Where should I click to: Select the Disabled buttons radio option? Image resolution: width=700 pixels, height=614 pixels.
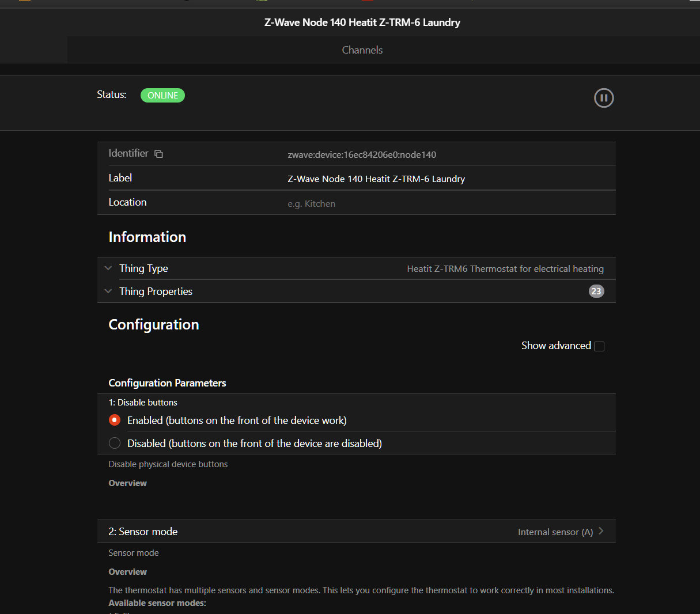115,444
